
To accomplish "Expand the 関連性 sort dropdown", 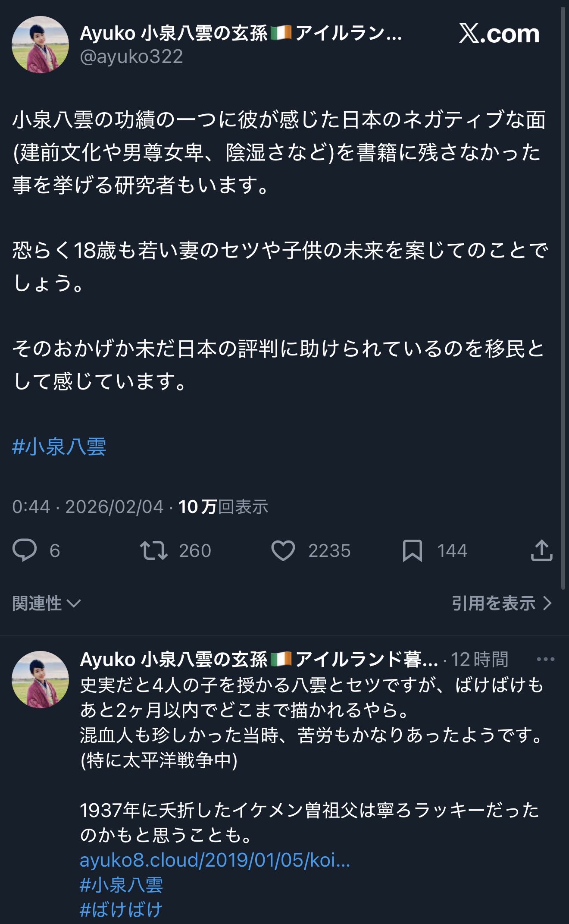I will coord(46,603).
